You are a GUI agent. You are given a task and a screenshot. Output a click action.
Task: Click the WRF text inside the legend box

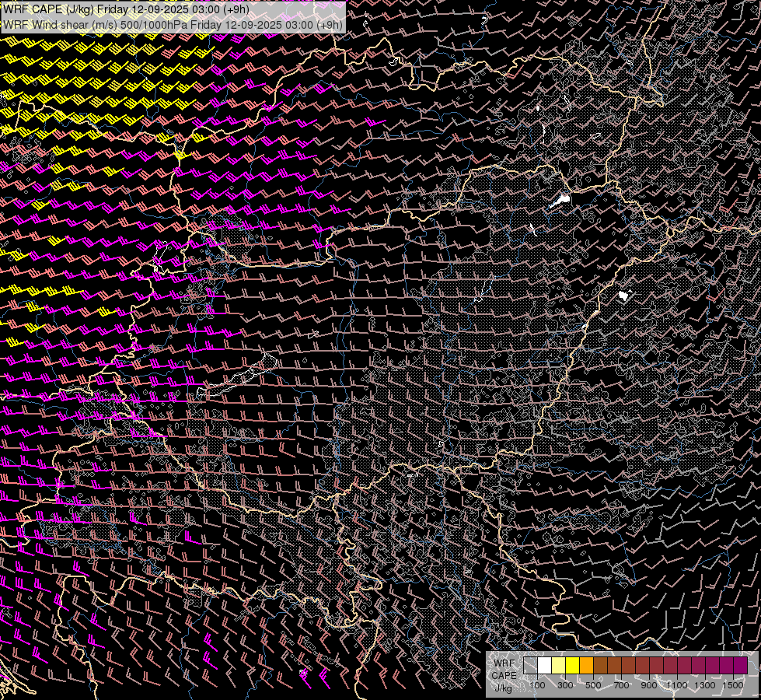(x=504, y=663)
